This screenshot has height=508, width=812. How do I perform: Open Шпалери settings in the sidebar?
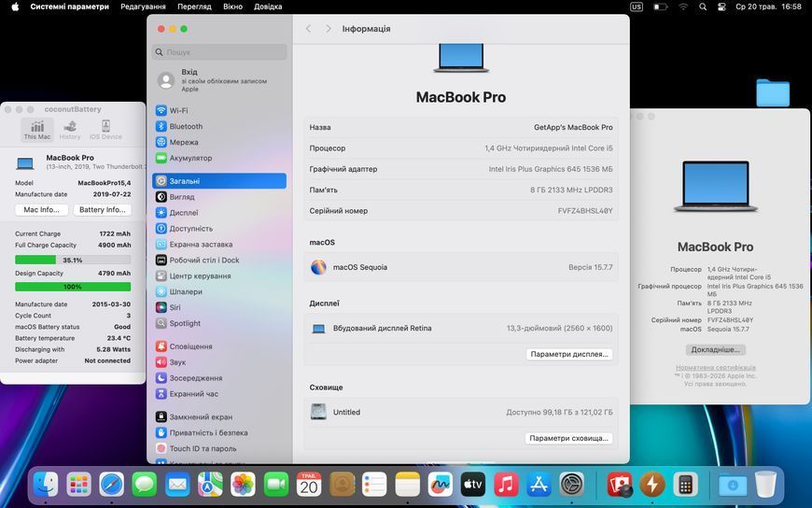point(219,292)
